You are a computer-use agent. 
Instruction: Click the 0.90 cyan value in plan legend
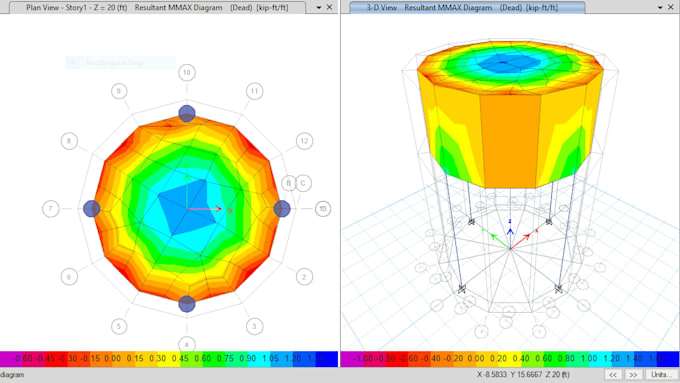pos(248,359)
